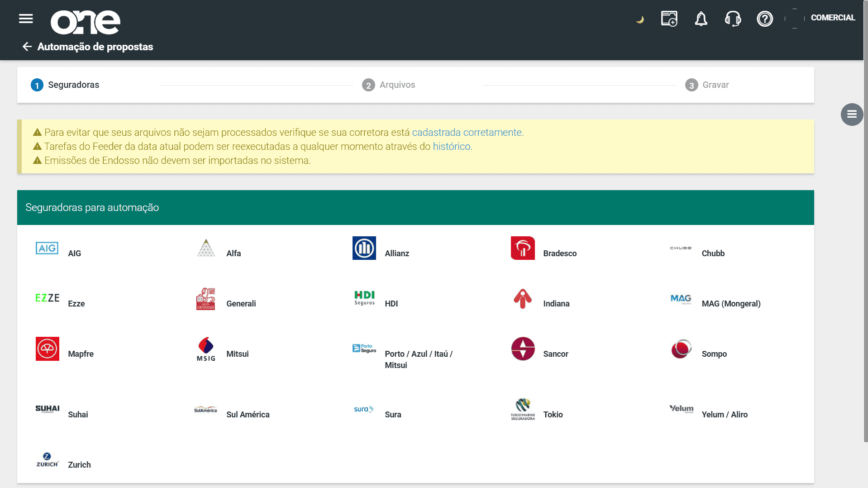Click the Chubb logo icon

[x=681, y=248]
